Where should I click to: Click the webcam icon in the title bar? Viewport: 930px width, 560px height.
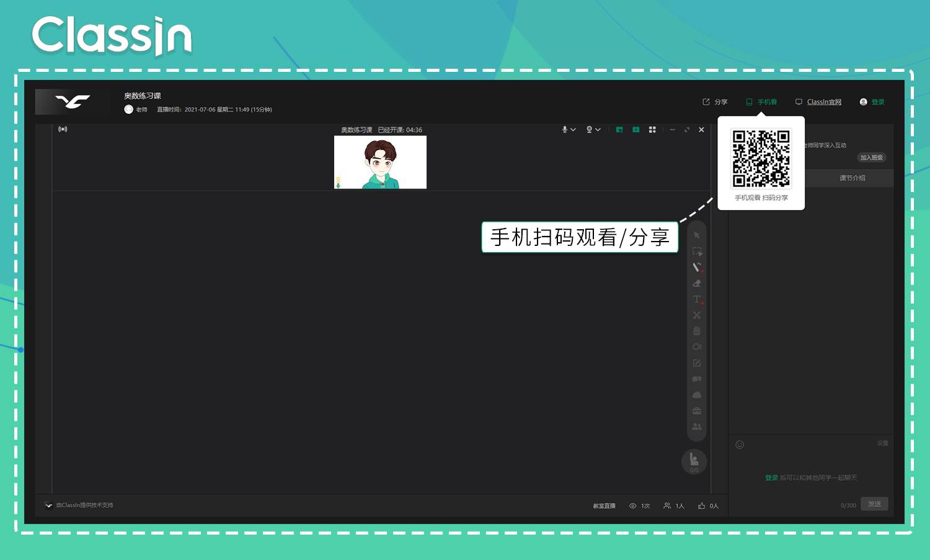click(589, 129)
